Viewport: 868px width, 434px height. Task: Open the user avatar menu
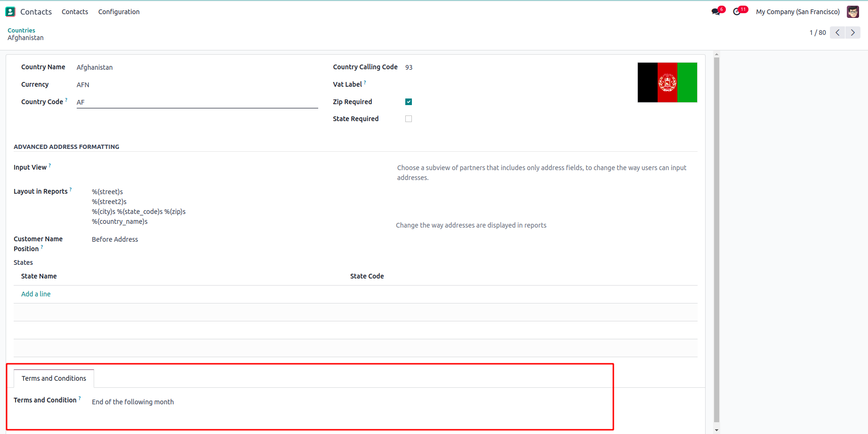pos(853,12)
